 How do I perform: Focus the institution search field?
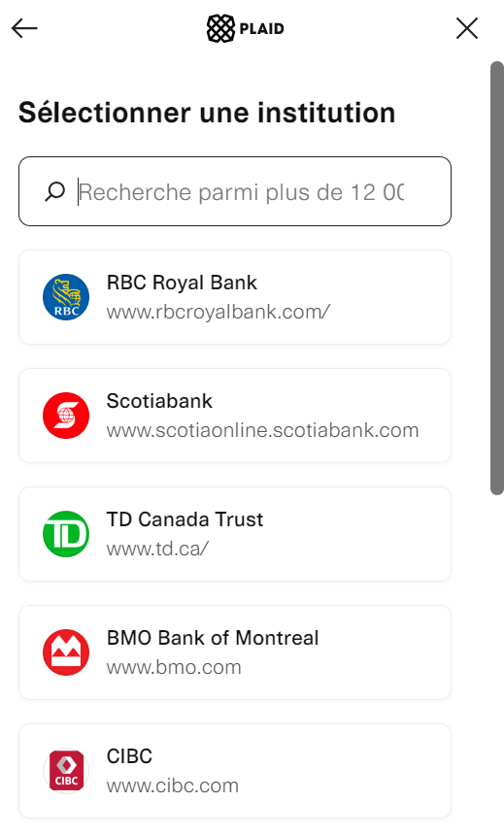pyautogui.click(x=235, y=191)
